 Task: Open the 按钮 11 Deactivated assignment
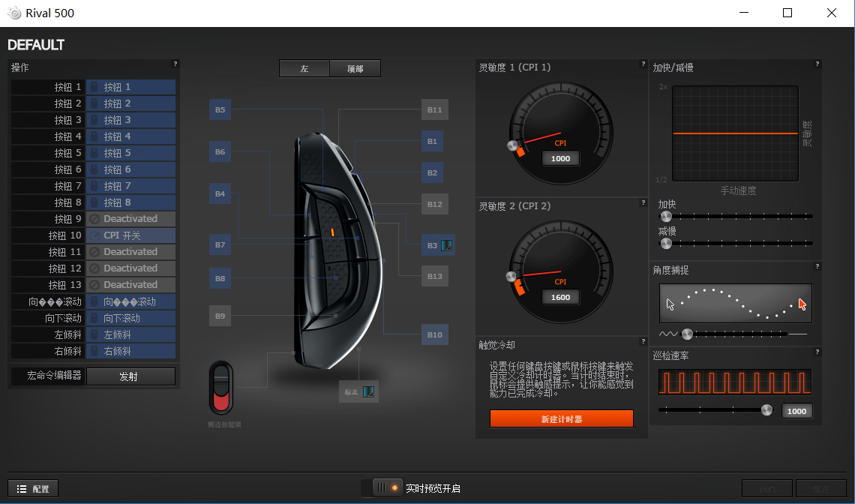130,251
